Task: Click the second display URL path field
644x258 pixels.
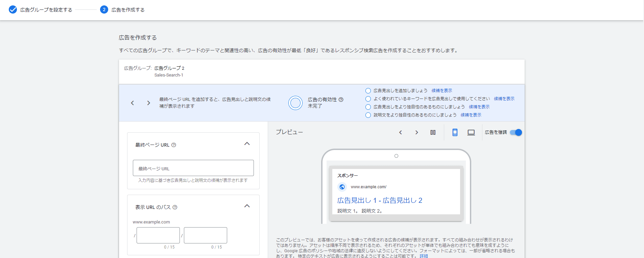Action: pos(206,235)
